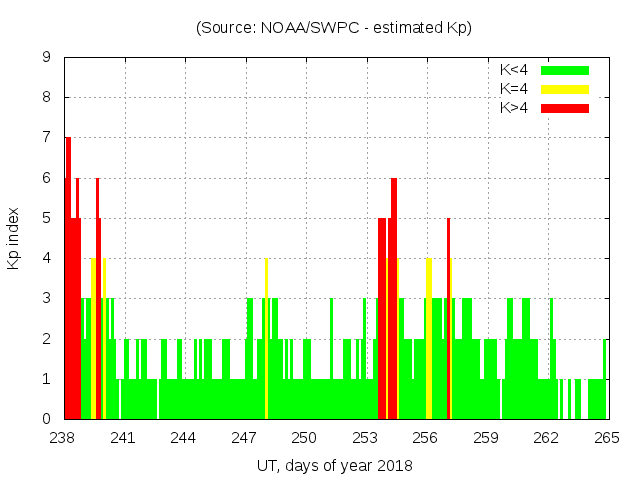Image resolution: width=640 pixels, height=480 pixels.
Task: Click the x-axis tick label 250
Action: (305, 438)
